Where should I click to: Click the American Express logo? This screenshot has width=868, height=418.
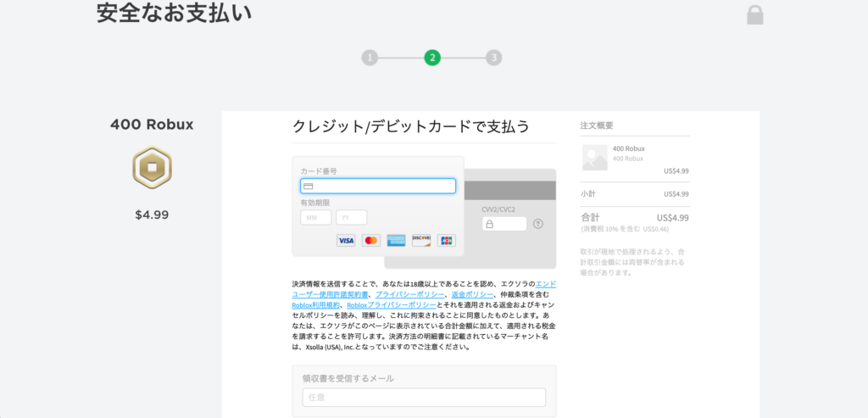pos(397,240)
